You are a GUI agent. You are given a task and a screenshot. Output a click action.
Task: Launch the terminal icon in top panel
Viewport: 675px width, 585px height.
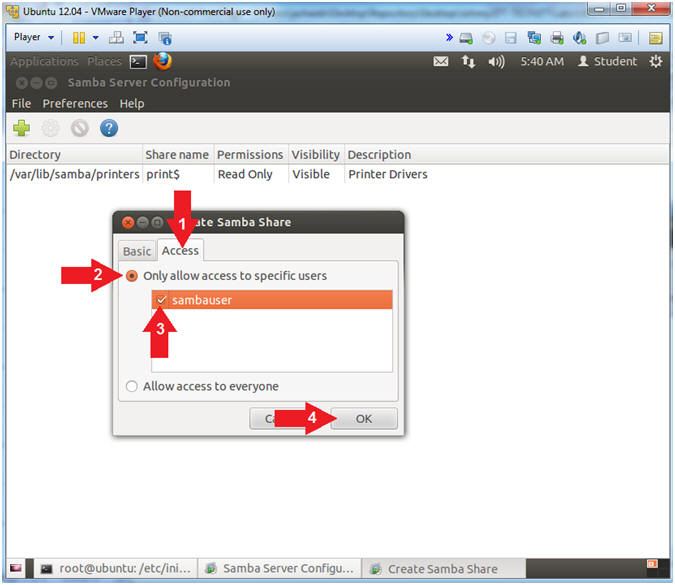point(138,62)
